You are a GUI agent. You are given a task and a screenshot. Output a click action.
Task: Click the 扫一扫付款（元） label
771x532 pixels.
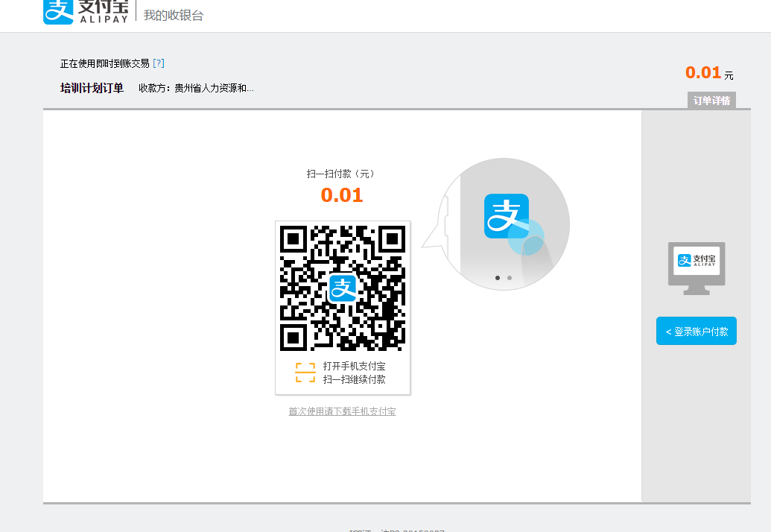tap(342, 174)
